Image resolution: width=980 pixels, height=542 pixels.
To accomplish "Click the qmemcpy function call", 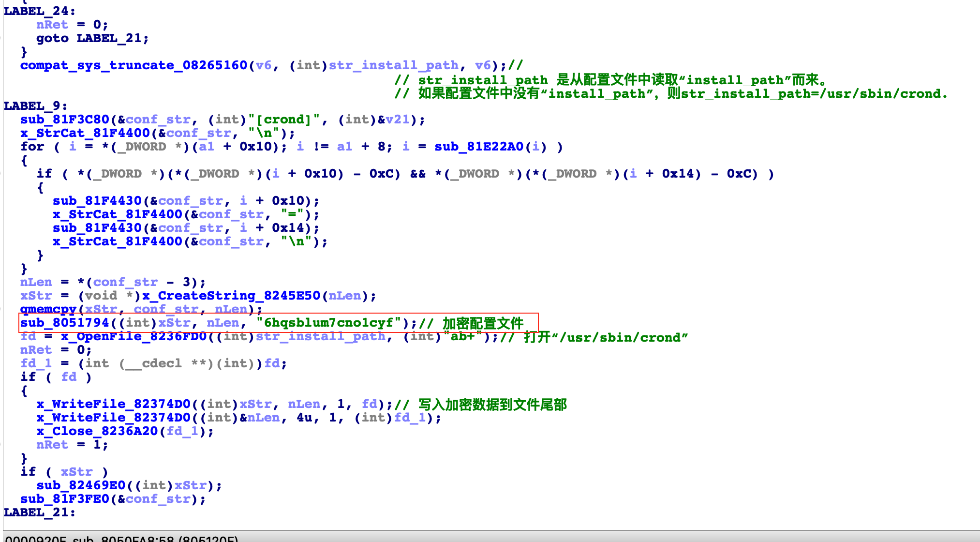I will pos(48,309).
